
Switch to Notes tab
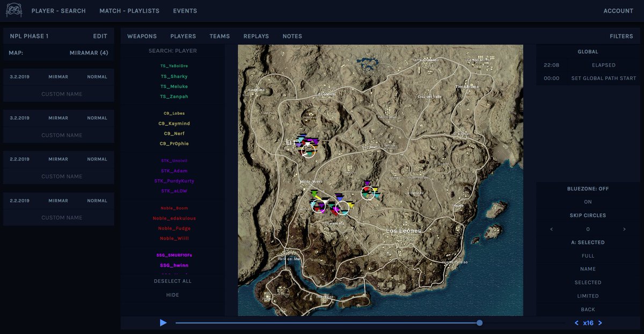pos(292,37)
